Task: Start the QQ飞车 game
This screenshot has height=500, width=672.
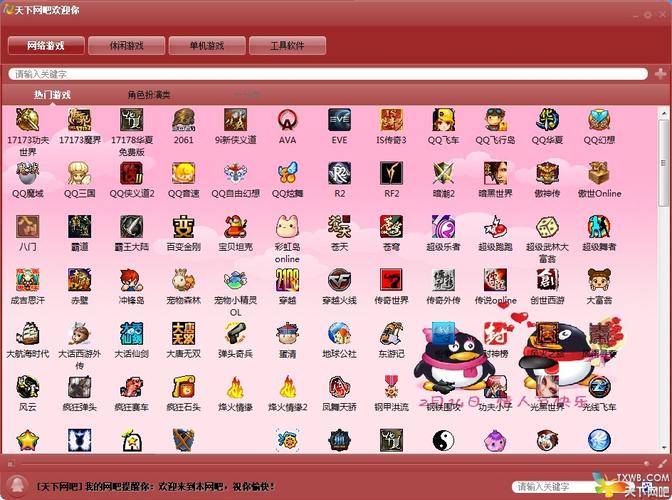Action: click(x=443, y=120)
